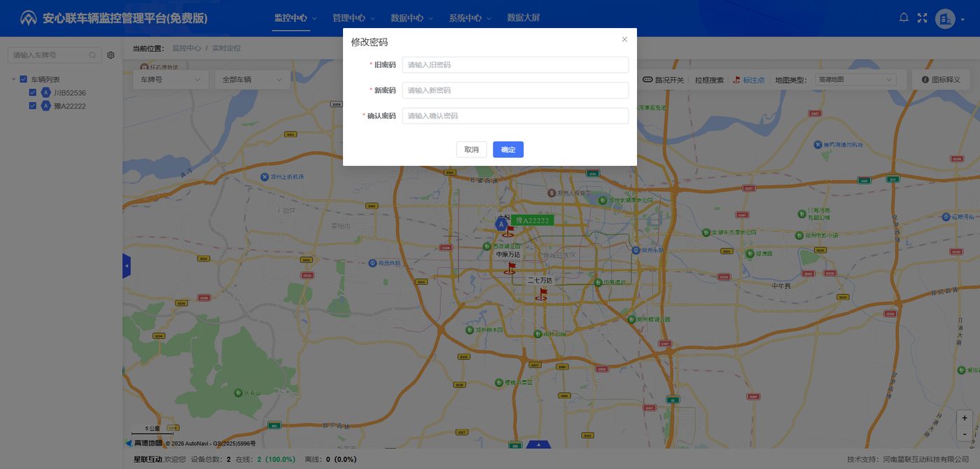Click the 监控中心 breadcrumb link
Viewport: 980px width, 469px height.
point(186,48)
